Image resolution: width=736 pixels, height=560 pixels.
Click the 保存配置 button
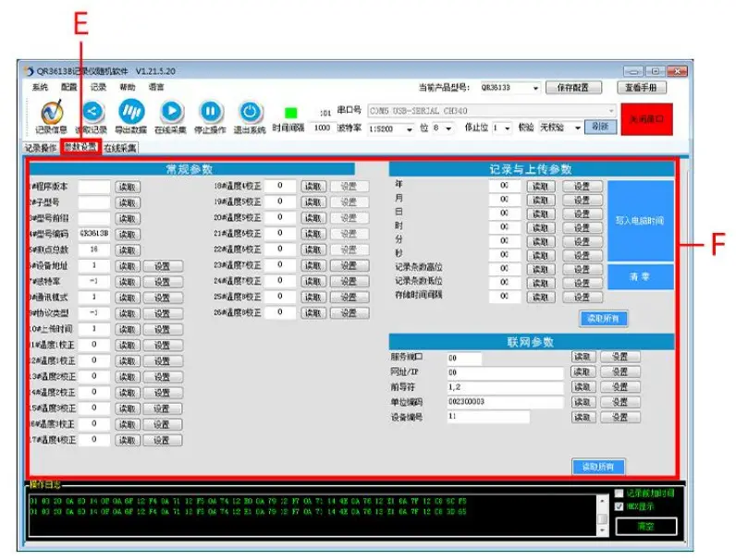(573, 88)
